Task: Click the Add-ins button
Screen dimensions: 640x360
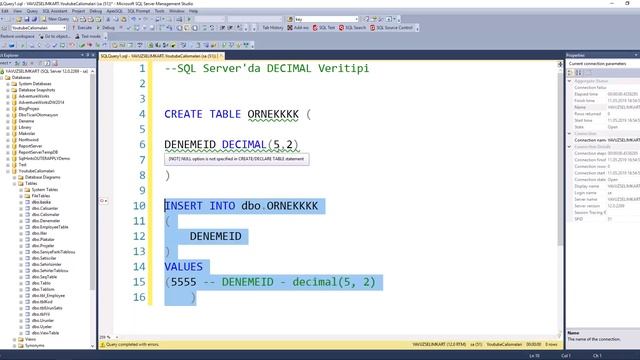Action: click(298, 28)
